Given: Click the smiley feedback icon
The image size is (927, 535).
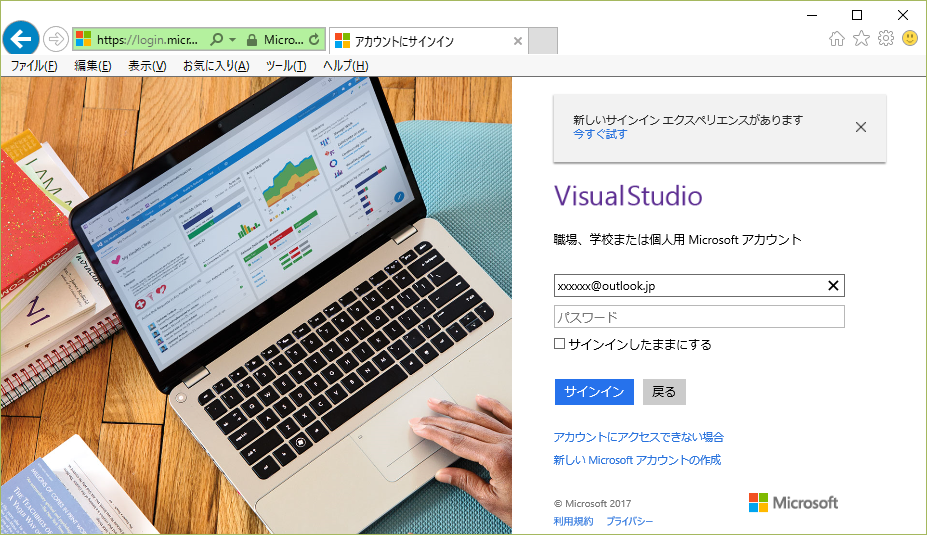Looking at the screenshot, I should tap(910, 38).
